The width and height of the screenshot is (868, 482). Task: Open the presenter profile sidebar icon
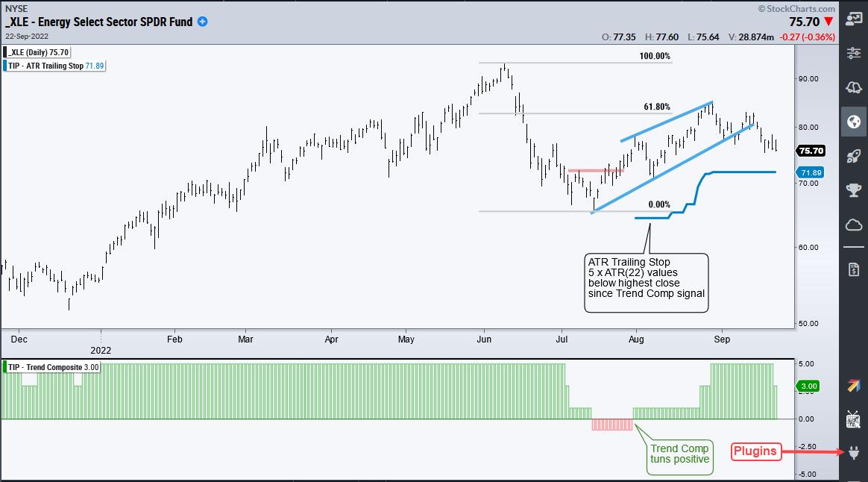click(x=853, y=19)
